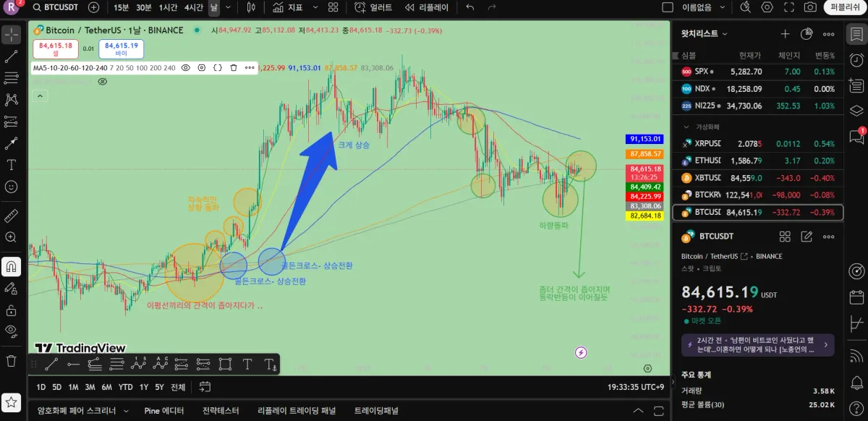Open the Pine 에디터 tab
Viewport: 868px width, 421px height.
click(164, 410)
